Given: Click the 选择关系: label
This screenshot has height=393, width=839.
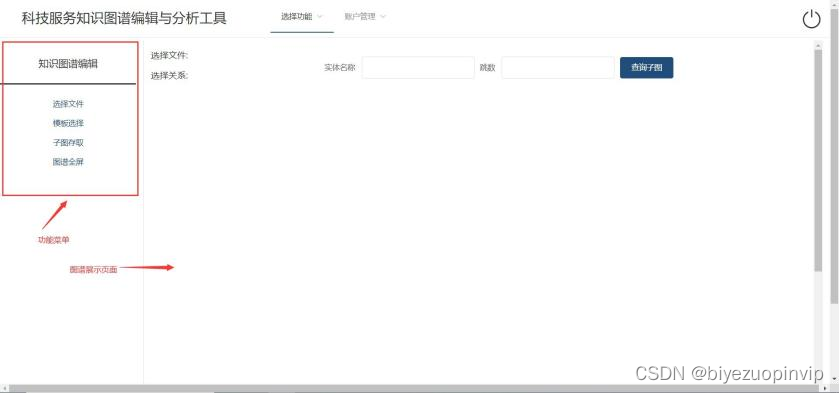Looking at the screenshot, I should coord(170,75).
